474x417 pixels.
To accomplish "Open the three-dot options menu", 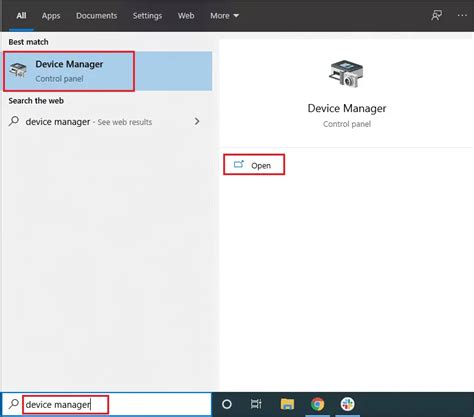I will point(462,15).
